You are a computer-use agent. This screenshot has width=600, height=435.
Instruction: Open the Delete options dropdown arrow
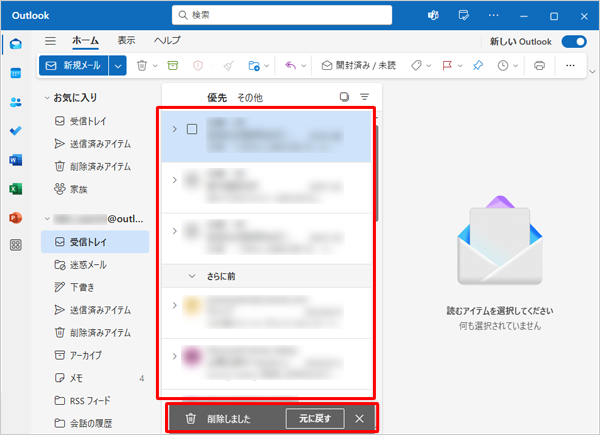[x=155, y=66]
